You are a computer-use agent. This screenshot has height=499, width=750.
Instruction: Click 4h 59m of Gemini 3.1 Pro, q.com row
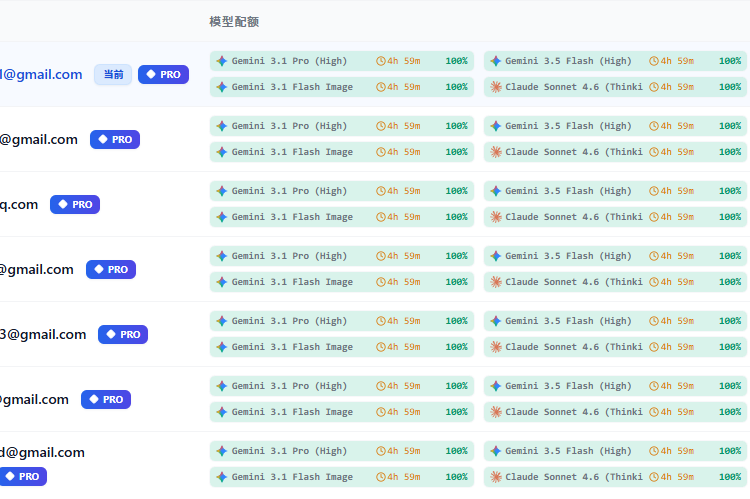(404, 191)
